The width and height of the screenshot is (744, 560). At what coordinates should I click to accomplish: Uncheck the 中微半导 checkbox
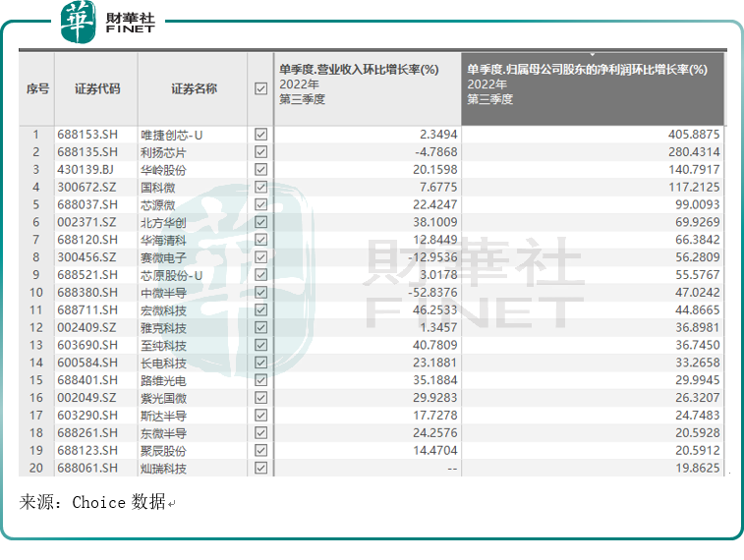pos(260,292)
